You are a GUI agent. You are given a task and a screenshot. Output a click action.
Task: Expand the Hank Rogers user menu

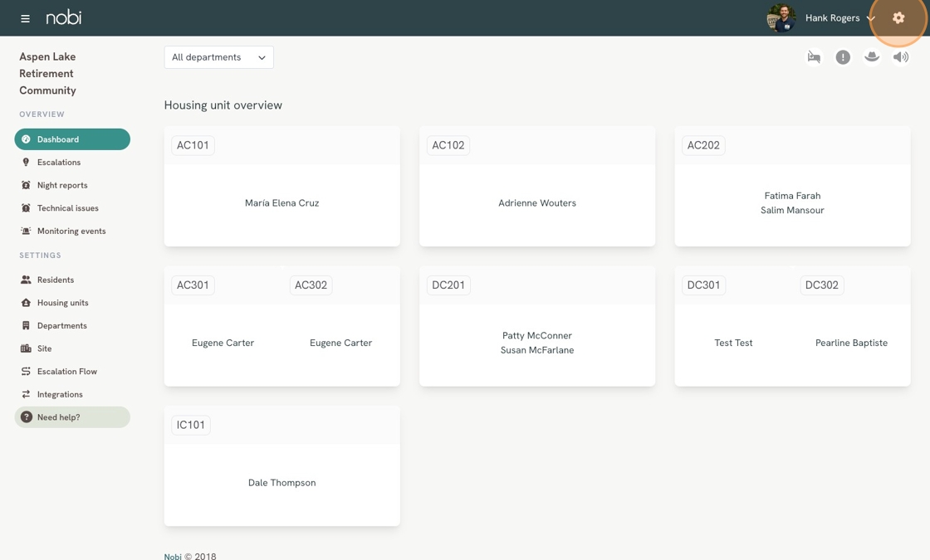tap(840, 18)
